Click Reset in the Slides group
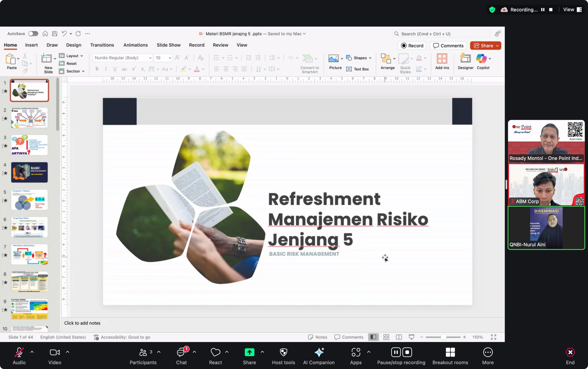 click(68, 63)
